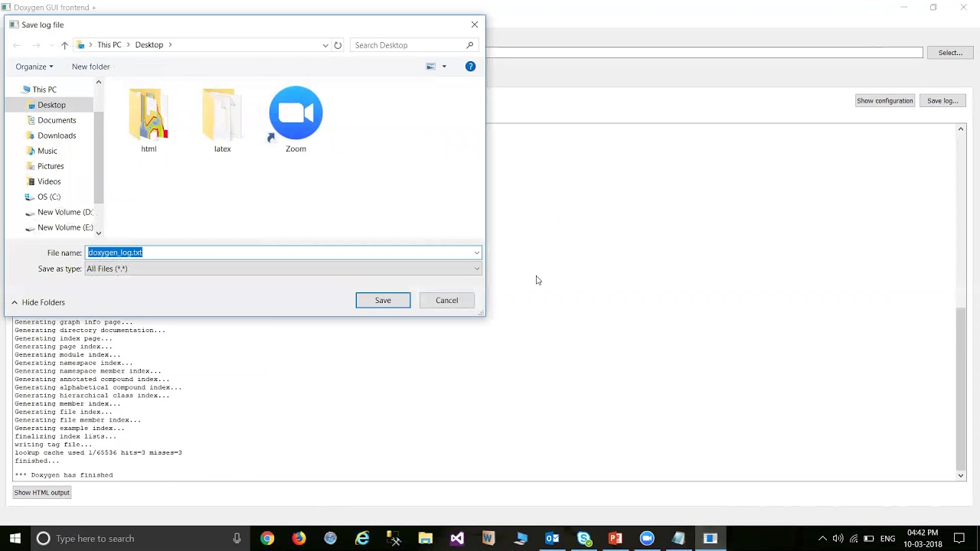Open PowerPoint from the taskbar
The width and height of the screenshot is (980, 551).
coord(616,539)
